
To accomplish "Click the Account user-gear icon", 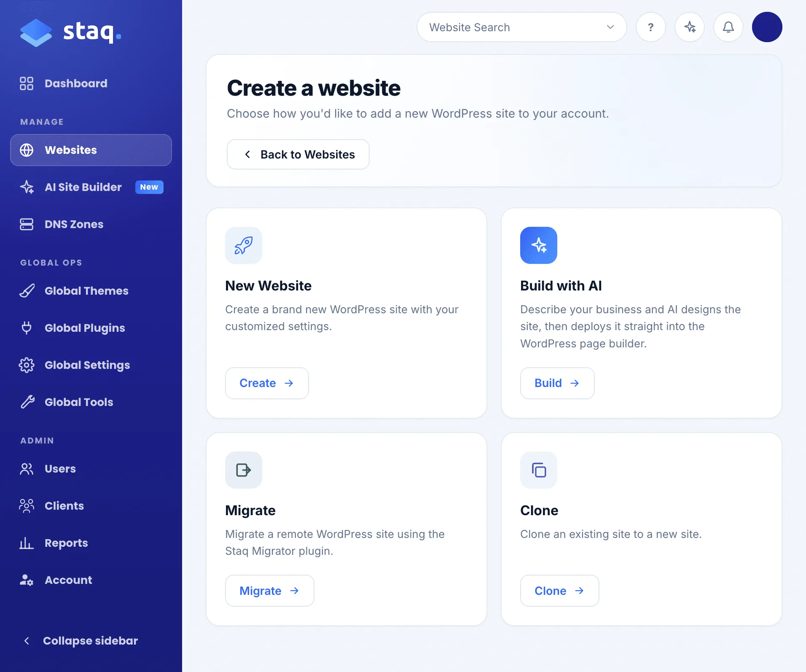I will [27, 580].
